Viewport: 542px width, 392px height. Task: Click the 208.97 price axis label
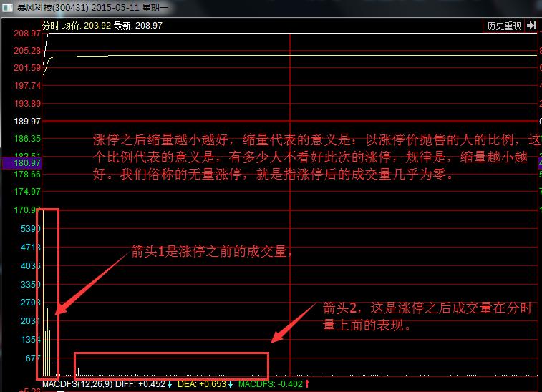point(27,34)
